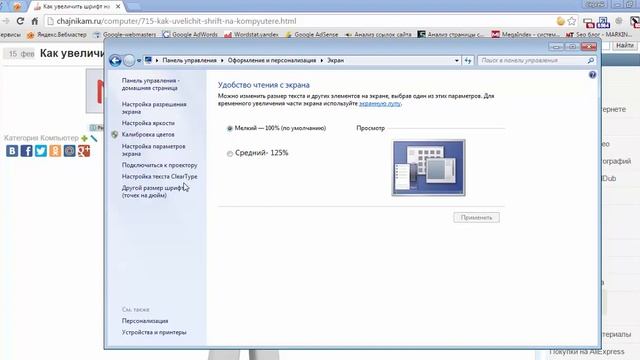Select 'Экран' breadcrumb in address bar
Viewport: 640px width, 360px height.
[336, 60]
